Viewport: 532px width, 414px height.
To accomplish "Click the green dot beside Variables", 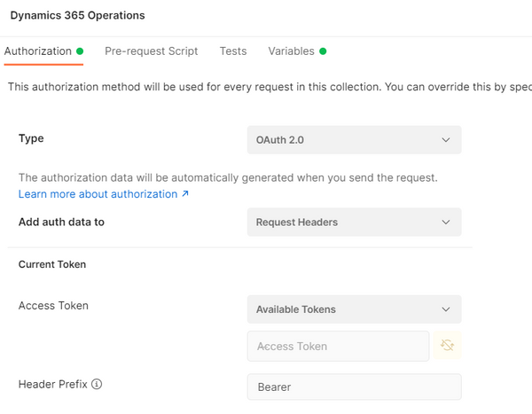I will point(323,51).
